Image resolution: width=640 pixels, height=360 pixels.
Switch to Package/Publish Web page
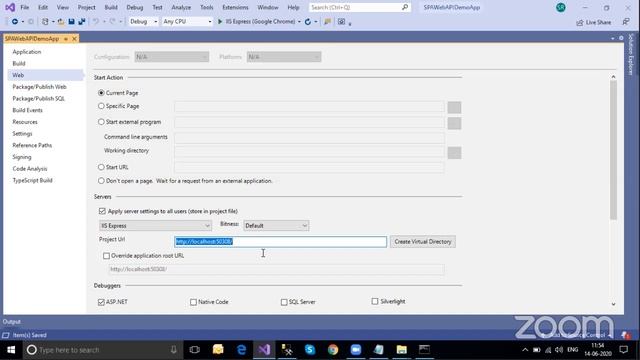click(39, 87)
